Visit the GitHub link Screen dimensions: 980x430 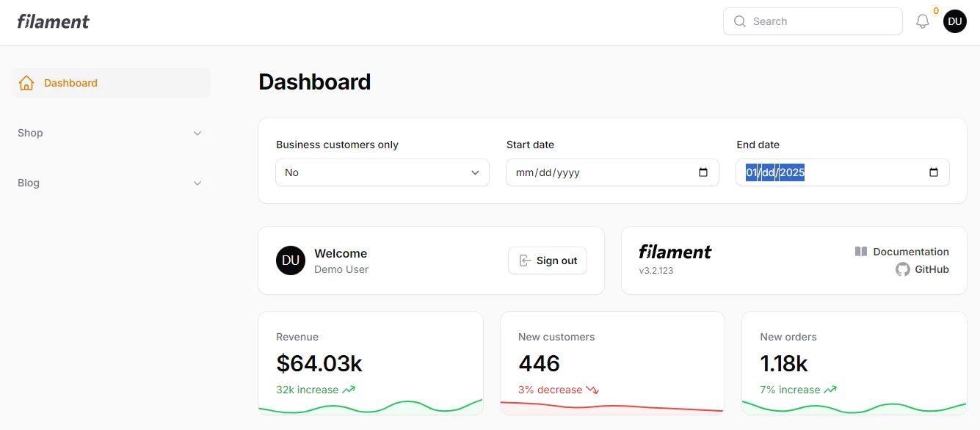[931, 269]
